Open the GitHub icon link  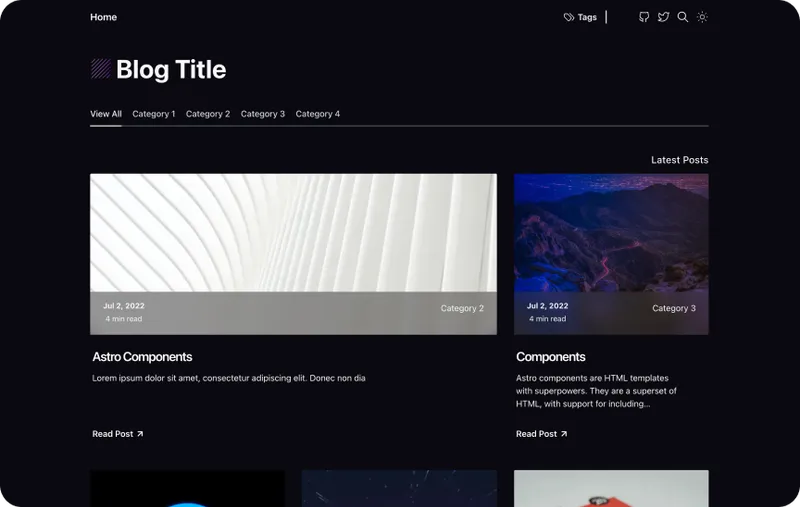click(x=644, y=17)
